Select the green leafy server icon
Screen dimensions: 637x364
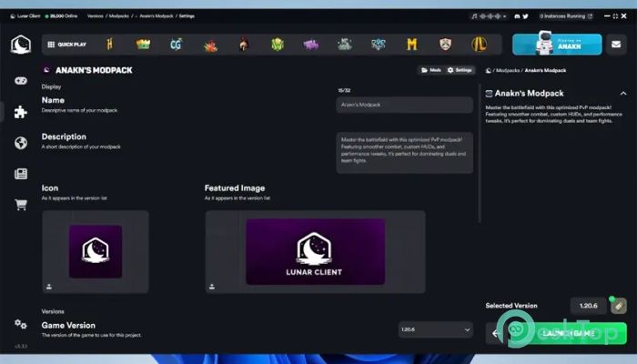(x=278, y=45)
